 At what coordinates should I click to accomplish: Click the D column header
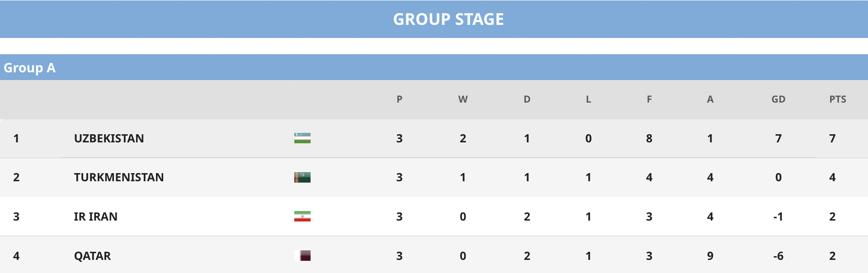coord(527,99)
